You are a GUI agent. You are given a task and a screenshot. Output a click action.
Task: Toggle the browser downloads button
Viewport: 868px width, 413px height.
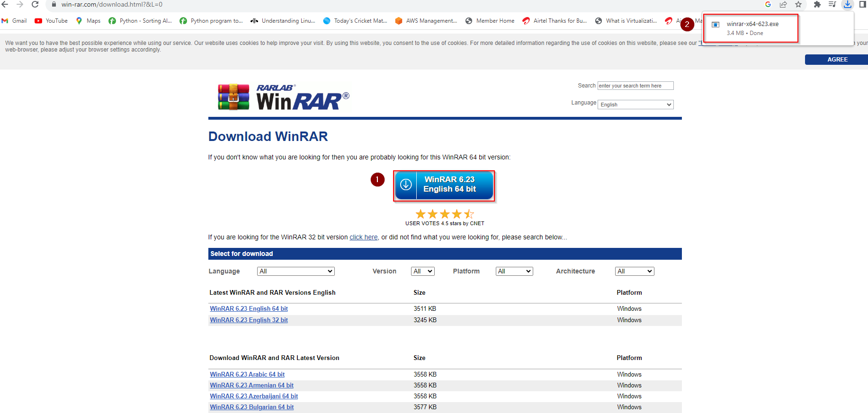pos(848,4)
